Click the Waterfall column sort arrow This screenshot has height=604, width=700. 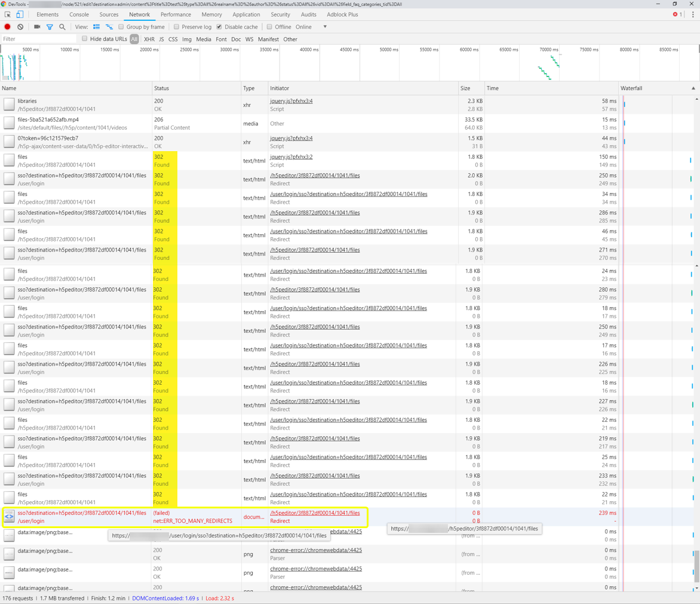click(693, 88)
